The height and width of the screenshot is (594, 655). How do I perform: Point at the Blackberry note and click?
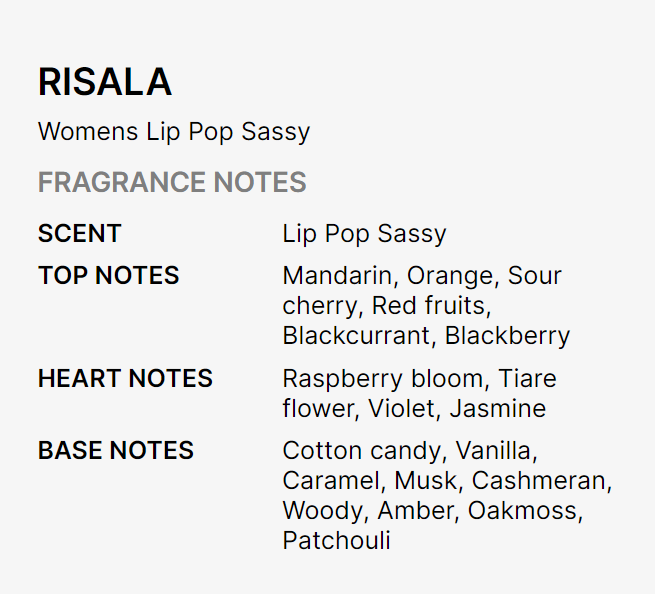[x=507, y=336]
